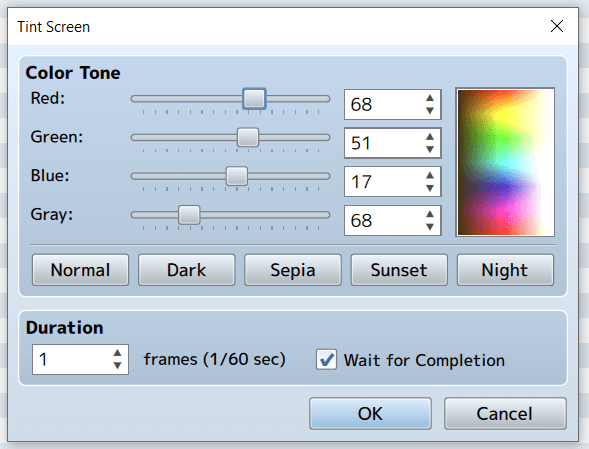This screenshot has width=589, height=449.
Task: Increase the Green value with up arrow
Action: [x=430, y=137]
